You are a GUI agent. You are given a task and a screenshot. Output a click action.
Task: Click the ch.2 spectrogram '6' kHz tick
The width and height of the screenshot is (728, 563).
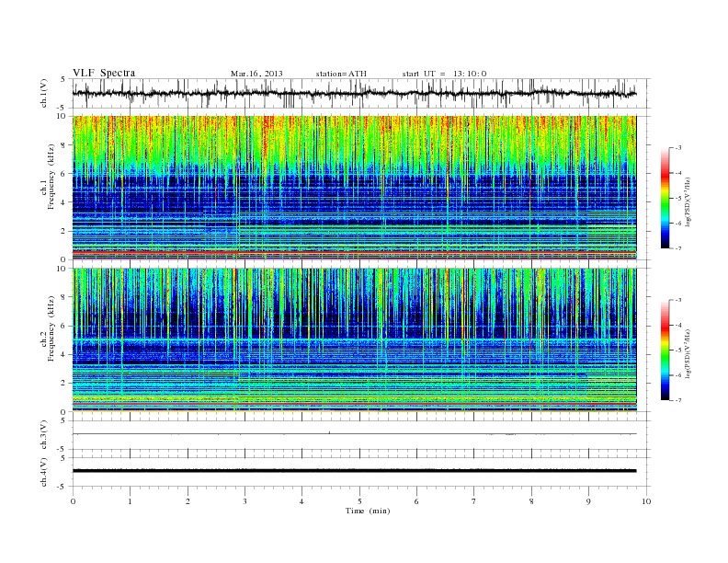[x=63, y=326]
